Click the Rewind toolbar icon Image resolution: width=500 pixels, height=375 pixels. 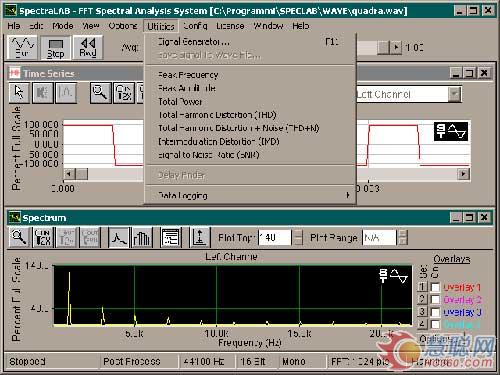(x=88, y=47)
